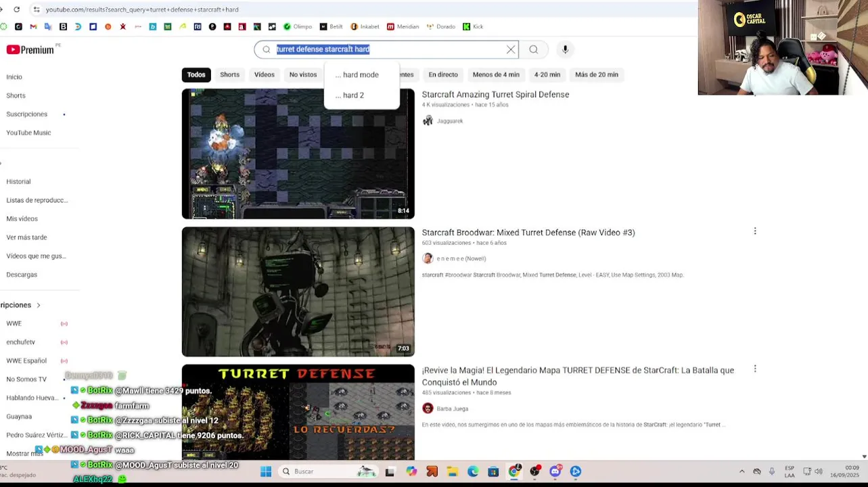Screen dimensions: 868x487
Task: Click the e n e m e e (Nowell) channel name
Action: point(461,258)
